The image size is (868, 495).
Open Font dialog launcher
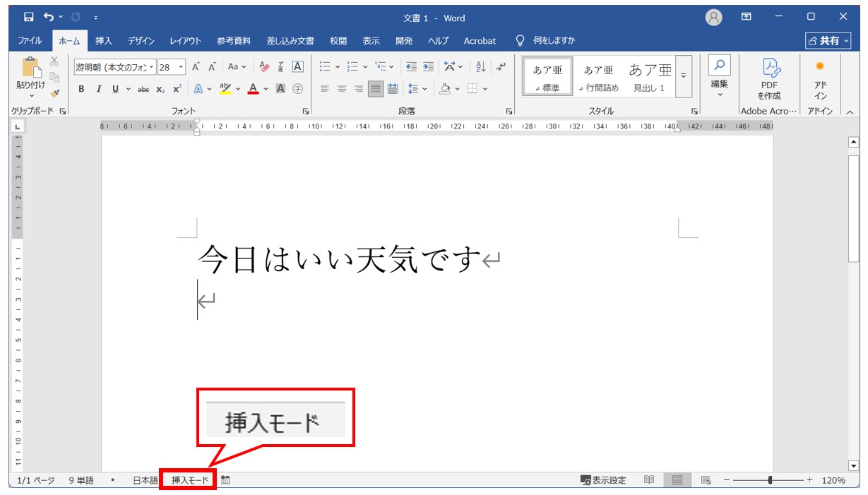[x=306, y=112]
